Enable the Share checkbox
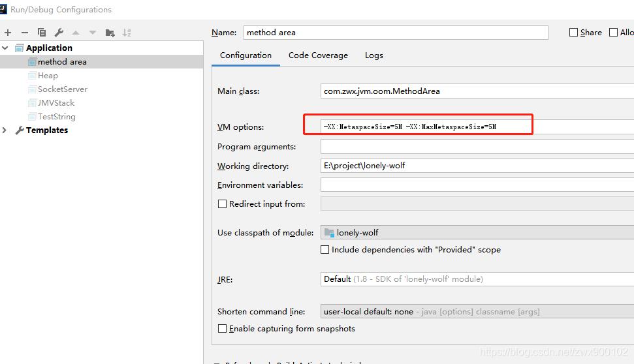 (x=574, y=33)
